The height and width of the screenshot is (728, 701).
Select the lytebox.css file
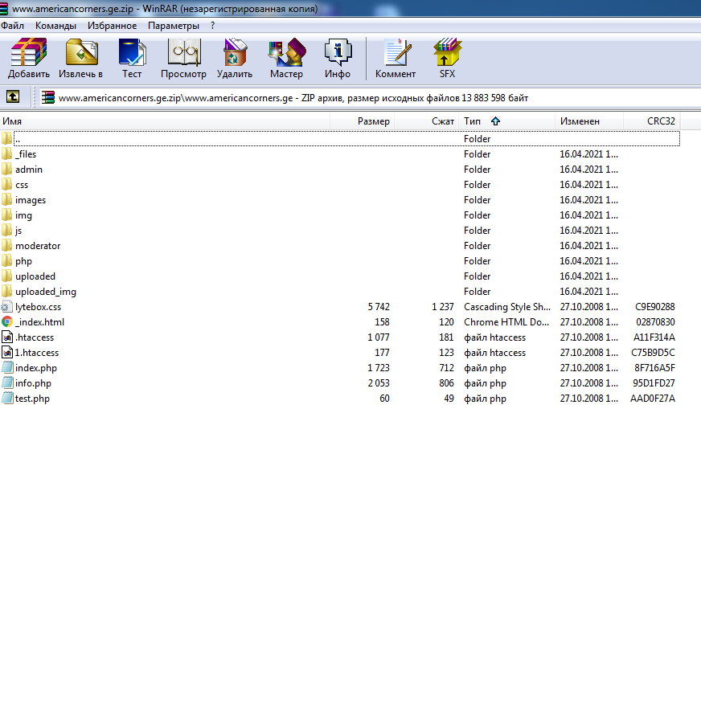[38, 307]
